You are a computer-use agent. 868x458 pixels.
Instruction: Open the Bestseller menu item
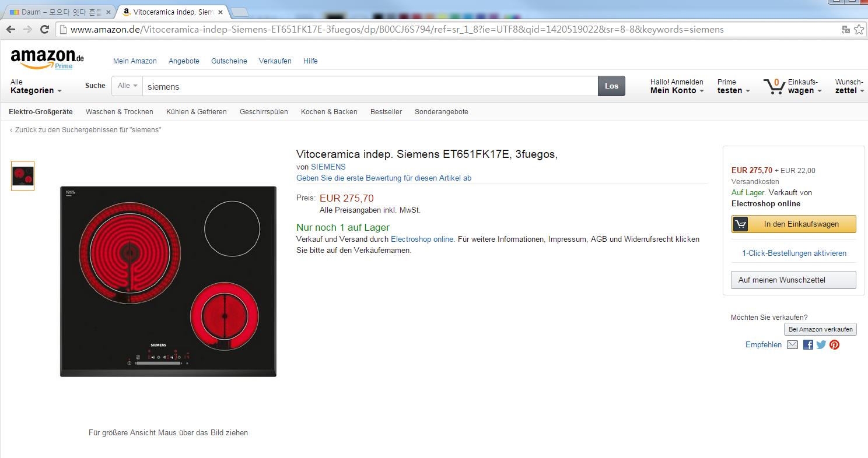[386, 112]
